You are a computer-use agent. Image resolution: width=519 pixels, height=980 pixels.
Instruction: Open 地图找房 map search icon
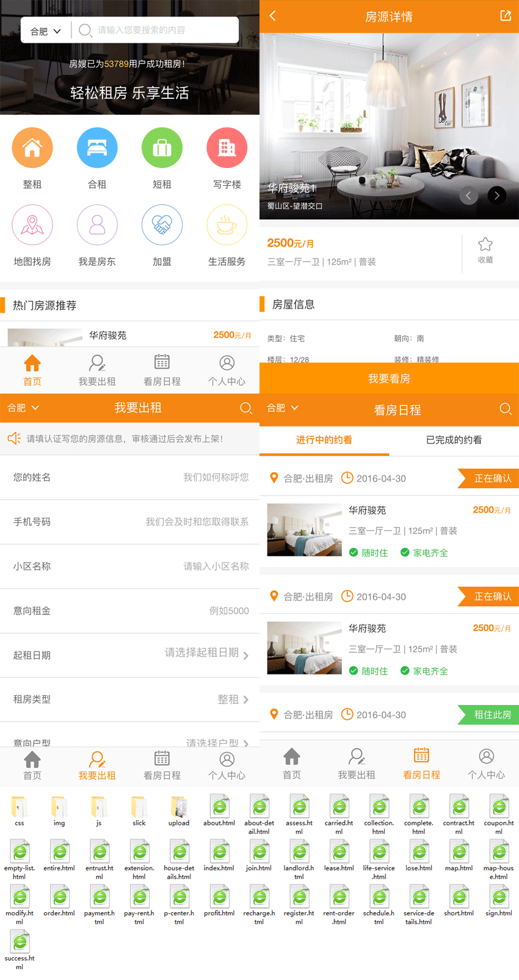pos(32,225)
